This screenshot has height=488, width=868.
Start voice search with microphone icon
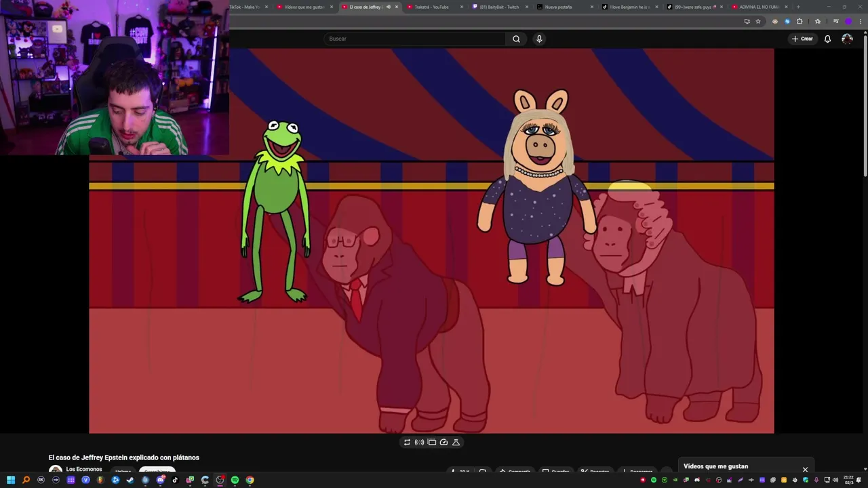pos(539,39)
